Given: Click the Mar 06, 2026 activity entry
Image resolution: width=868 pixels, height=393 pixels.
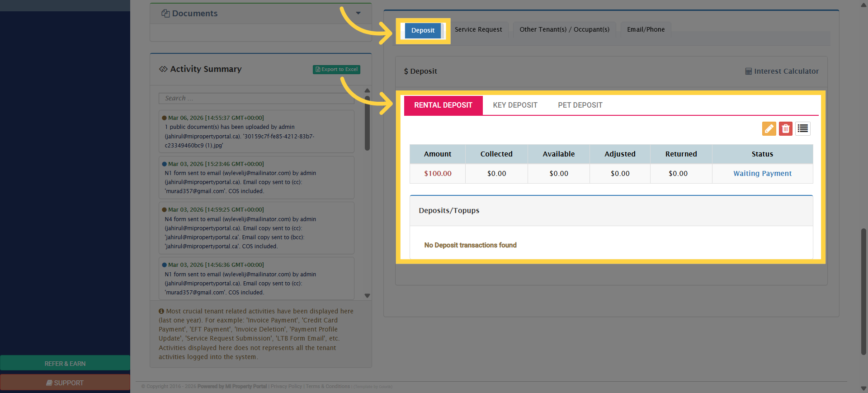Looking at the screenshot, I should [x=256, y=132].
